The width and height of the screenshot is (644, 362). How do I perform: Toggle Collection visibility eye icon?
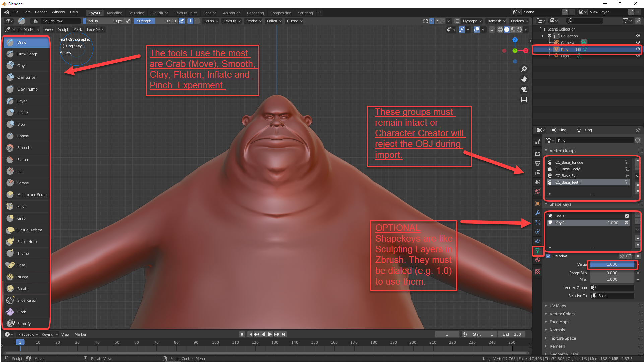click(x=638, y=36)
